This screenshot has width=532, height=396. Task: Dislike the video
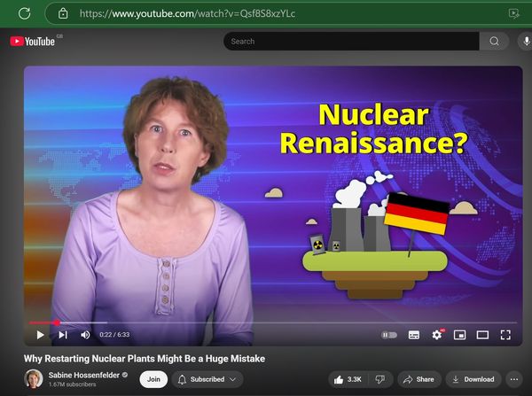(x=380, y=379)
